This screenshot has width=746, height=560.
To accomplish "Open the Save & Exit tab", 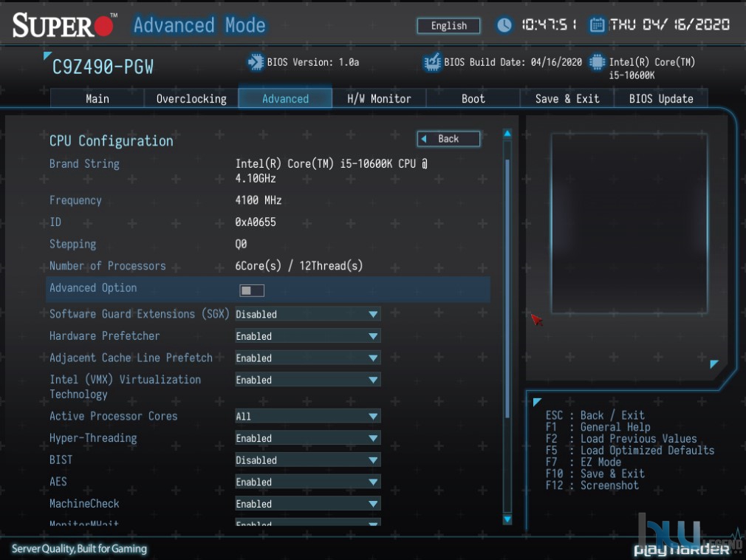I will tap(567, 98).
